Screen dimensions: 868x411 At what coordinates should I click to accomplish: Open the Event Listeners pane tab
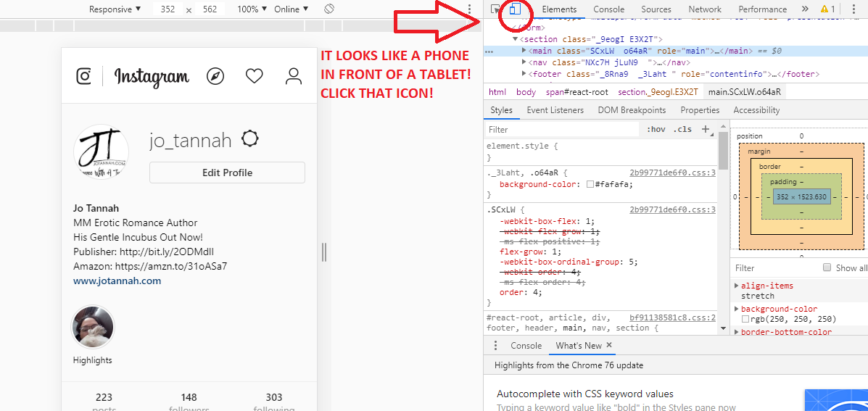point(555,110)
